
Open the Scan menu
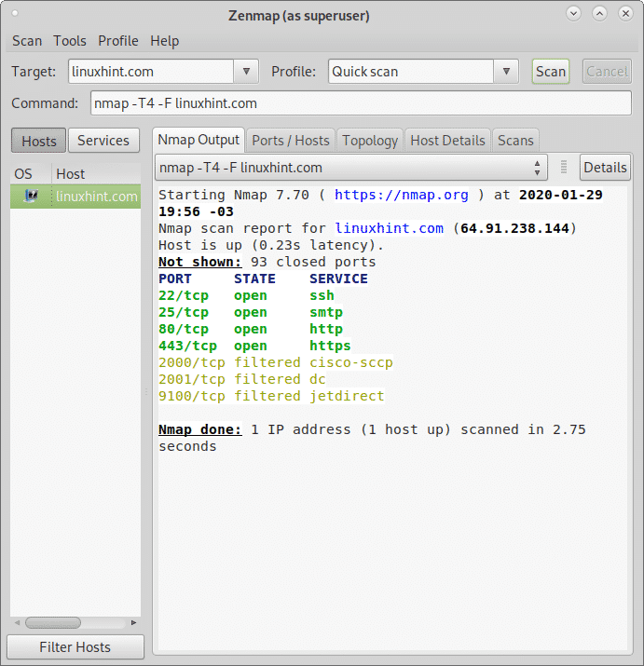[27, 41]
